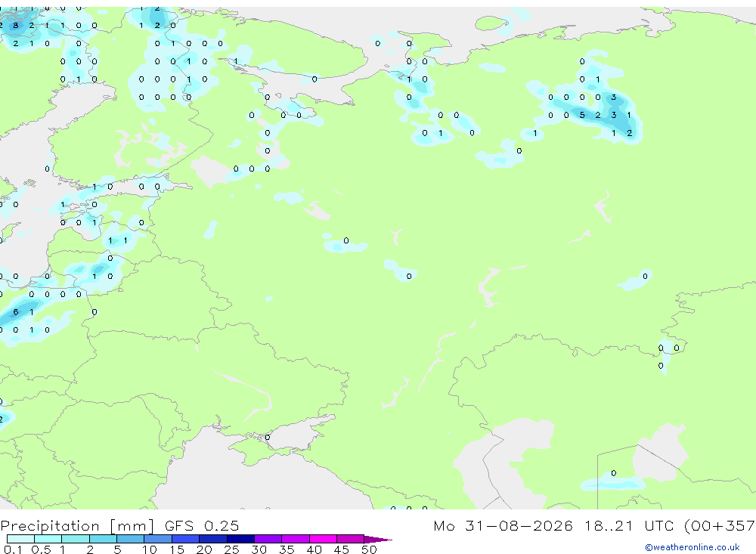Click the precipitation value "5" on the map
Viewport: 756px width, 554px height.
[x=582, y=115]
